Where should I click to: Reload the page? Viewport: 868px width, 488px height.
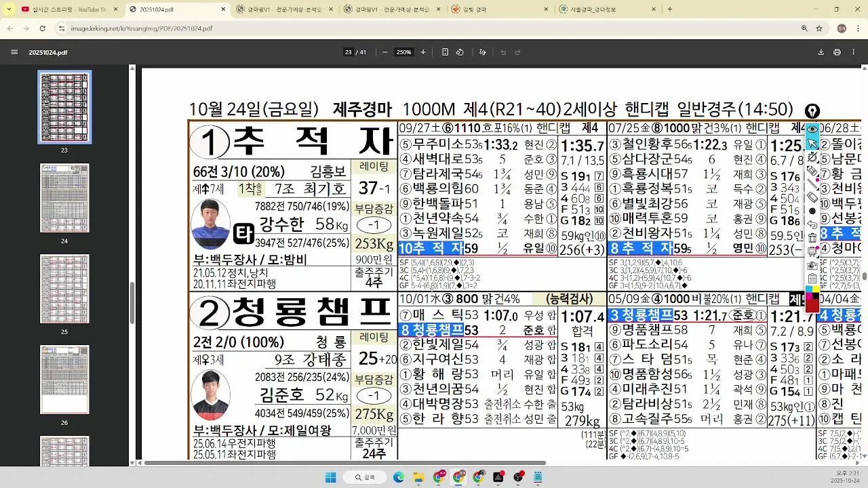tap(42, 28)
